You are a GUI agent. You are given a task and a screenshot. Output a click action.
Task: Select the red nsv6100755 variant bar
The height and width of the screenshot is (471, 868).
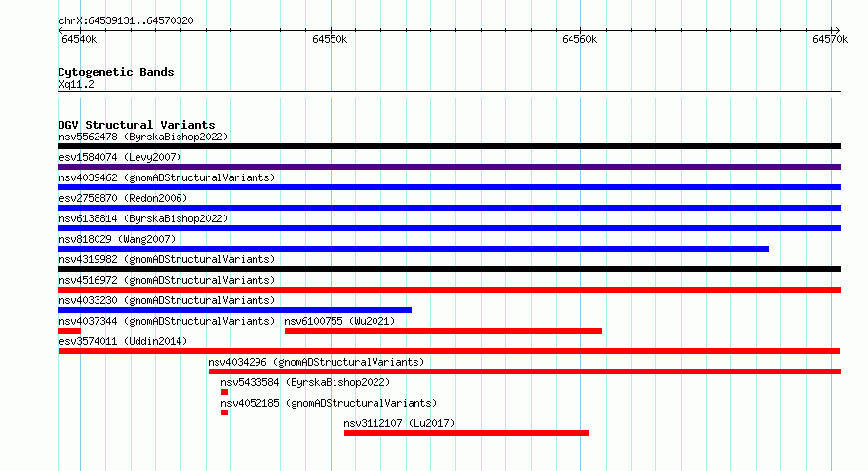tap(443, 331)
